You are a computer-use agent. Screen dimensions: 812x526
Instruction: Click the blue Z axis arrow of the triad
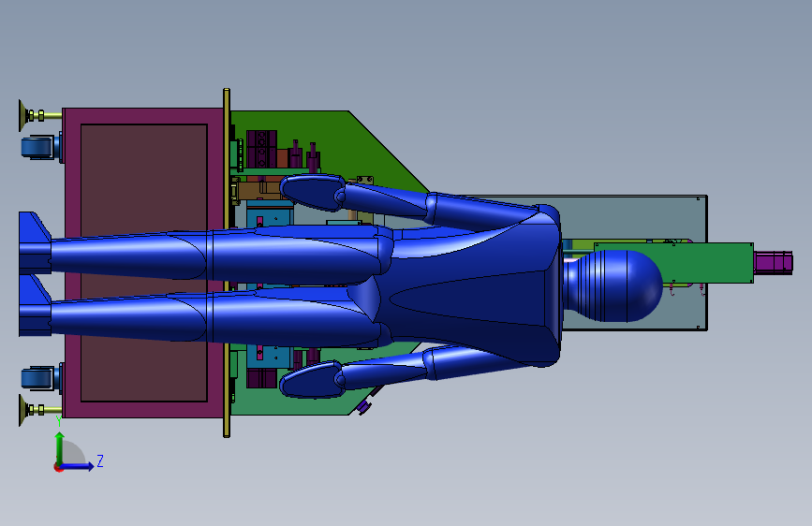(x=78, y=466)
